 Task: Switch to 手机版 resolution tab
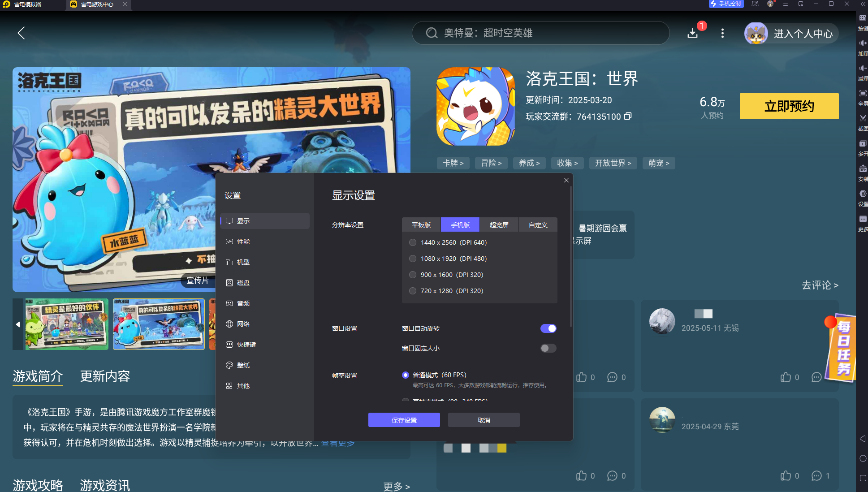click(x=460, y=224)
